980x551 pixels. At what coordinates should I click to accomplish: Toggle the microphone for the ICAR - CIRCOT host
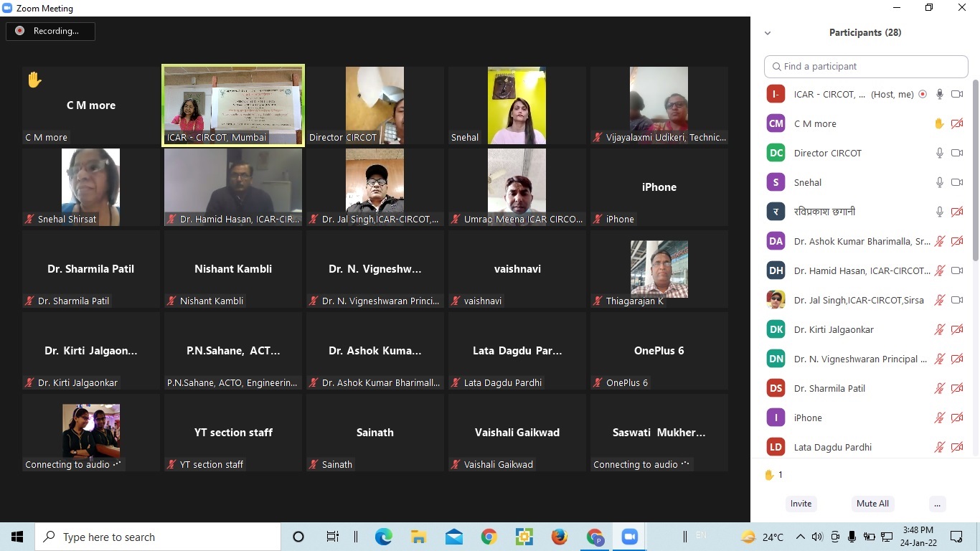(939, 94)
